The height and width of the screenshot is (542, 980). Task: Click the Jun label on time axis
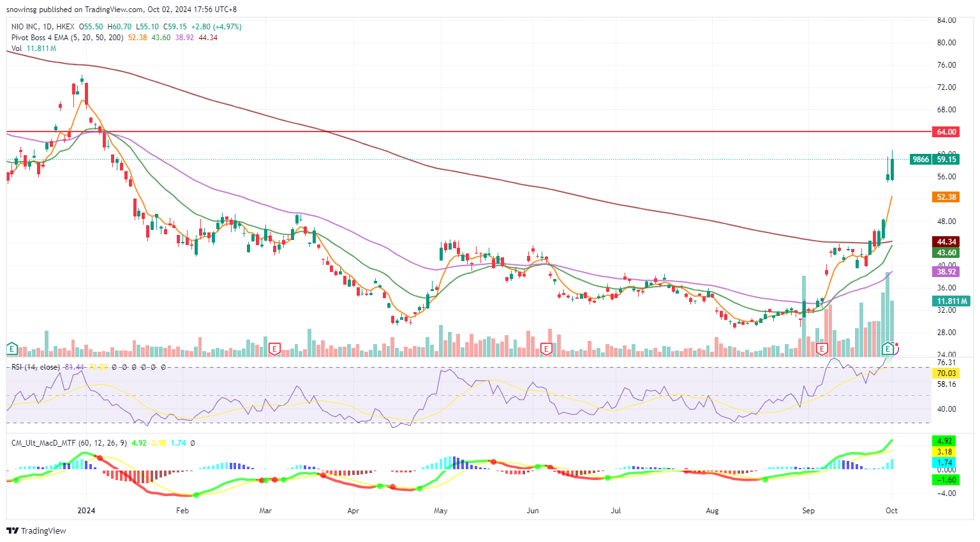point(533,511)
